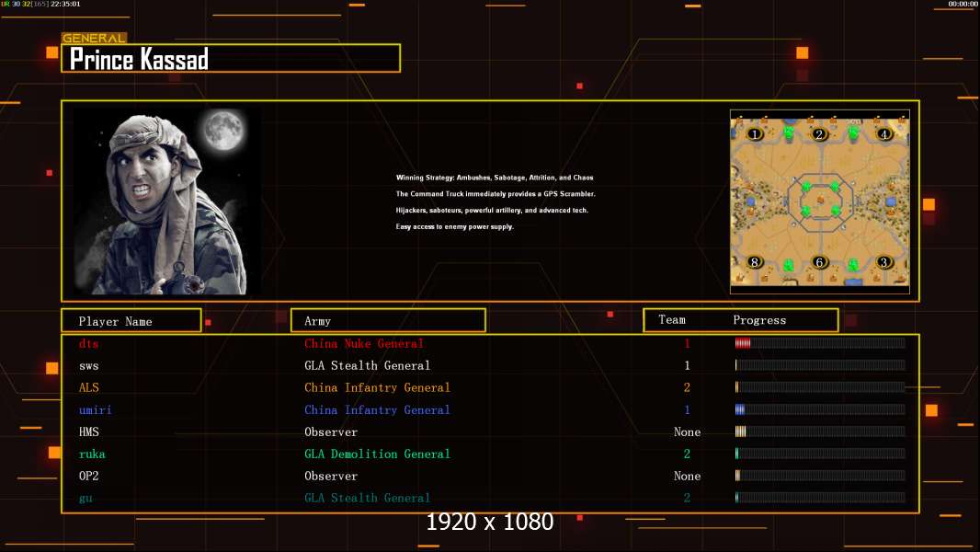This screenshot has height=552, width=980.
Task: Select player name gu
Action: (85, 499)
